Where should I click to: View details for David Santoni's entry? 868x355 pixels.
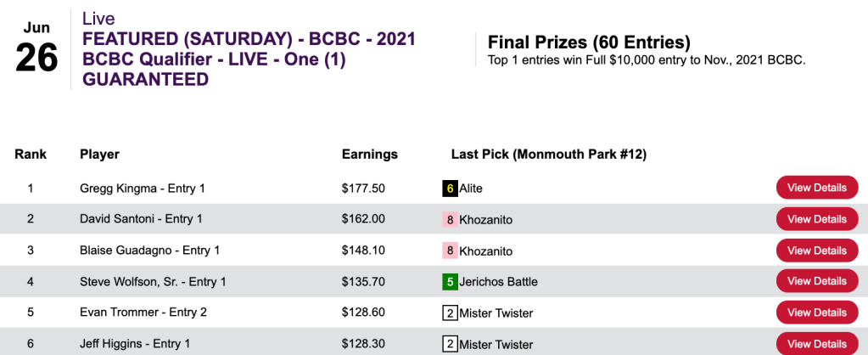816,219
